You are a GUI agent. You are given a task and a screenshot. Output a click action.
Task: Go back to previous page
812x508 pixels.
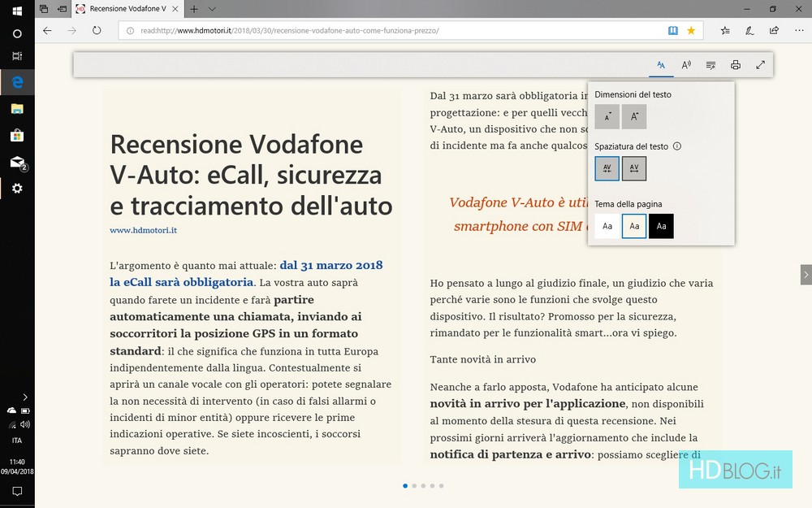(x=47, y=31)
